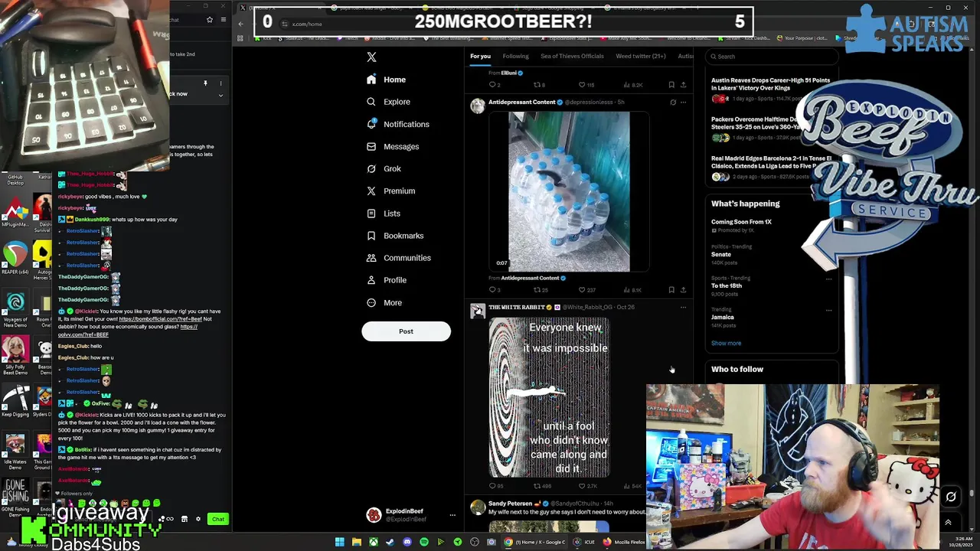The height and width of the screenshot is (551, 980).
Task: Switch to Weed twitter (21+) tab
Action: coord(641,56)
